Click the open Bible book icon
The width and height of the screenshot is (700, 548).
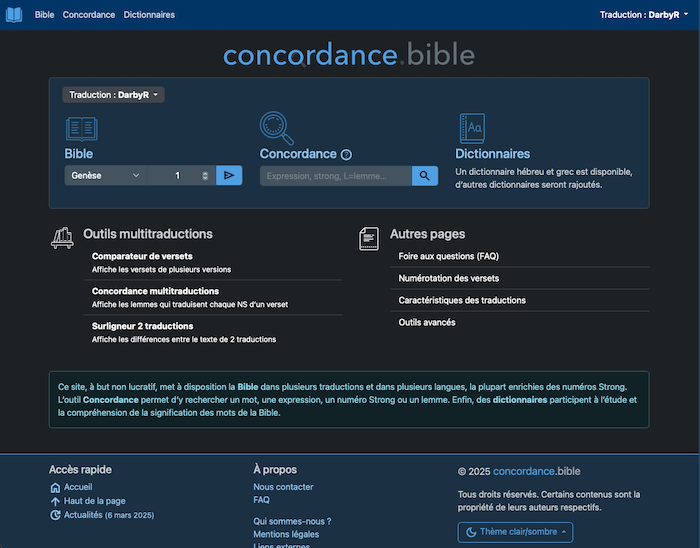pyautogui.click(x=82, y=129)
